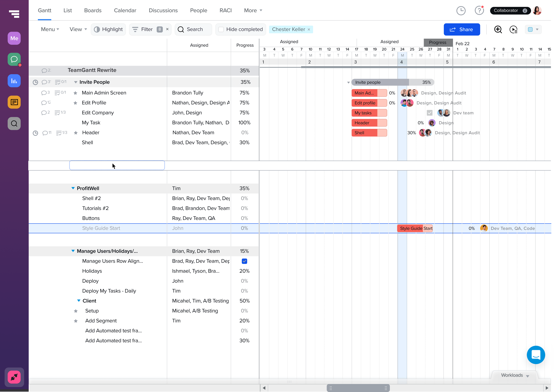
Task: Open the reports bar-chart sidebar icon
Action: click(x=14, y=81)
